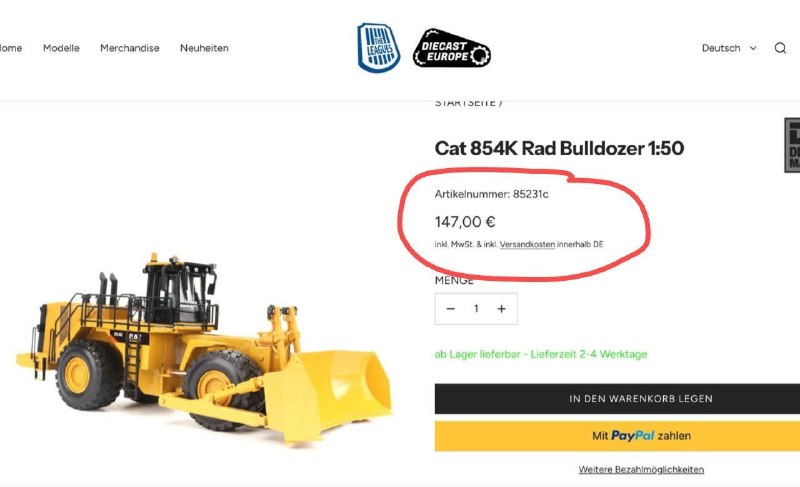800x487 pixels.
Task: Increase quantity with the plus icon
Action: click(502, 309)
